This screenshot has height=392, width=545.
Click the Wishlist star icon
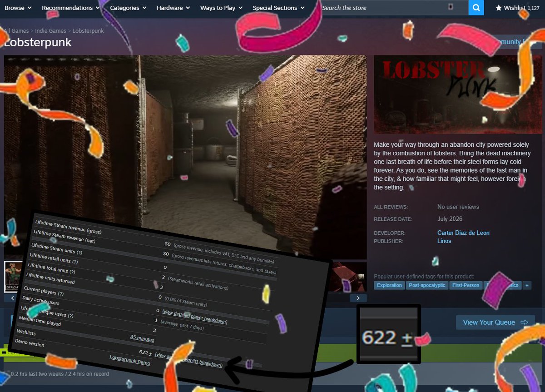point(498,8)
